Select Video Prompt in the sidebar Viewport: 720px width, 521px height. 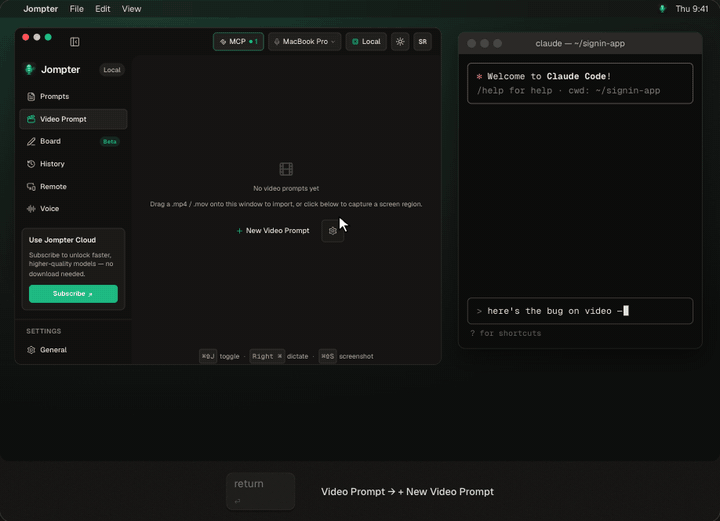click(73, 119)
